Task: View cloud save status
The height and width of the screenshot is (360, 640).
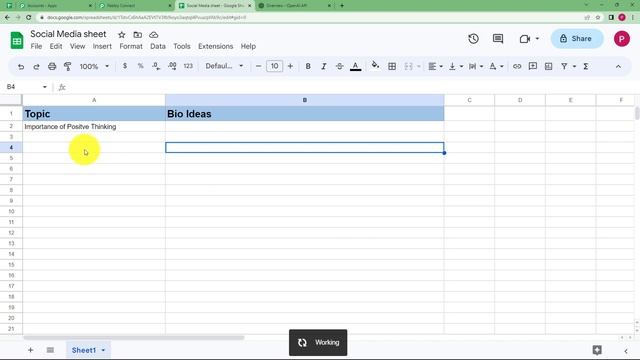Action: (153, 35)
